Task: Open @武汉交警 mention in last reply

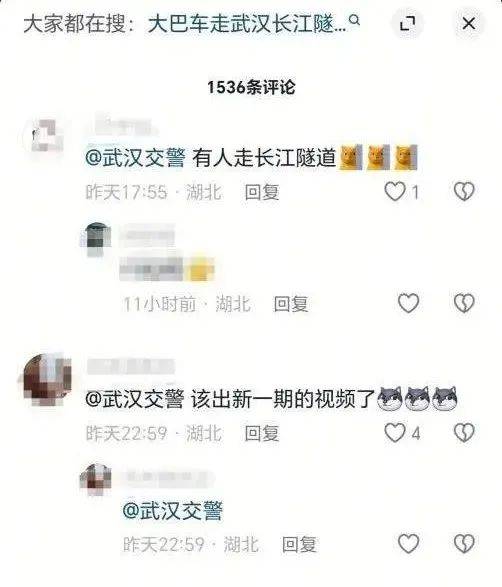Action: coord(173,511)
